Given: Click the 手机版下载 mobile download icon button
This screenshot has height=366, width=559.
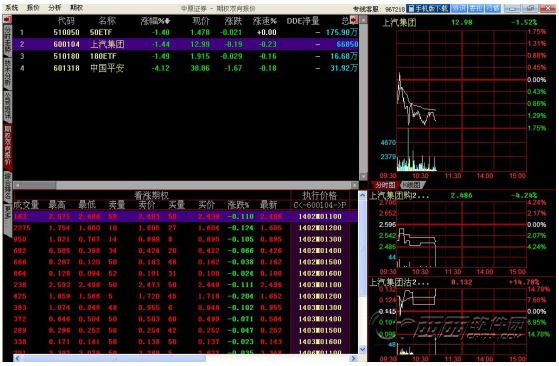Looking at the screenshot, I should (427, 8).
